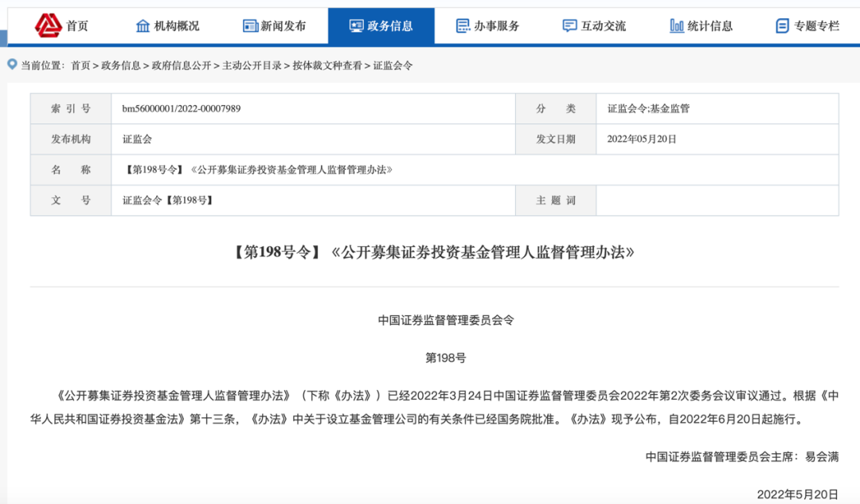The width and height of the screenshot is (860, 504).
Task: Click the large bold article headline
Action: point(434,252)
